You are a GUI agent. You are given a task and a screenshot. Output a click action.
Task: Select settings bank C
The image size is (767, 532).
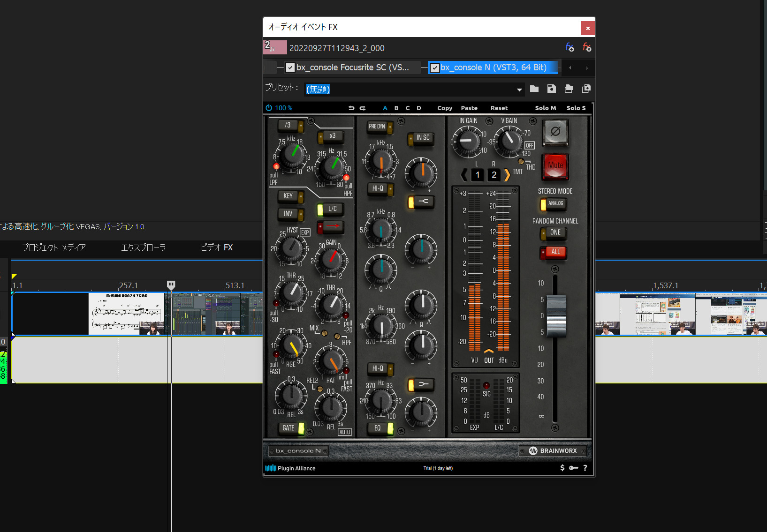(408, 108)
